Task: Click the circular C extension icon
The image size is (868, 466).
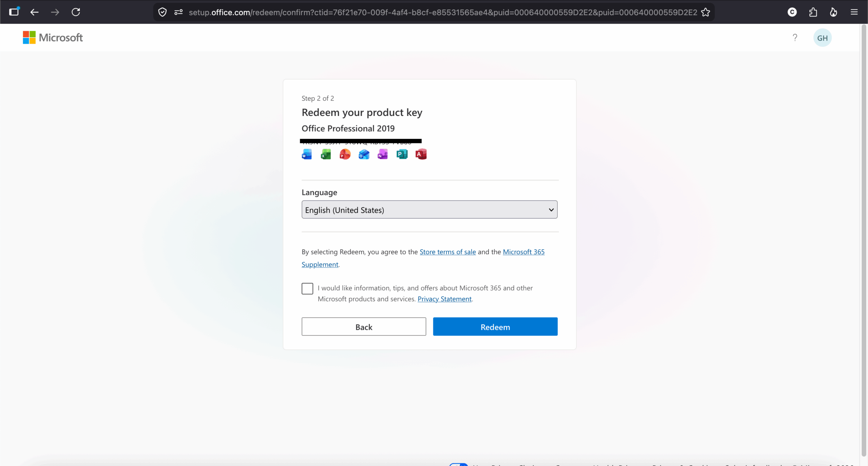Action: pos(792,12)
